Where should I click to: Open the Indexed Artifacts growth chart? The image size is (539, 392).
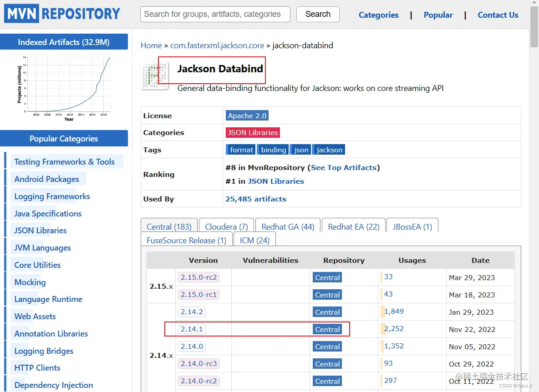point(65,88)
